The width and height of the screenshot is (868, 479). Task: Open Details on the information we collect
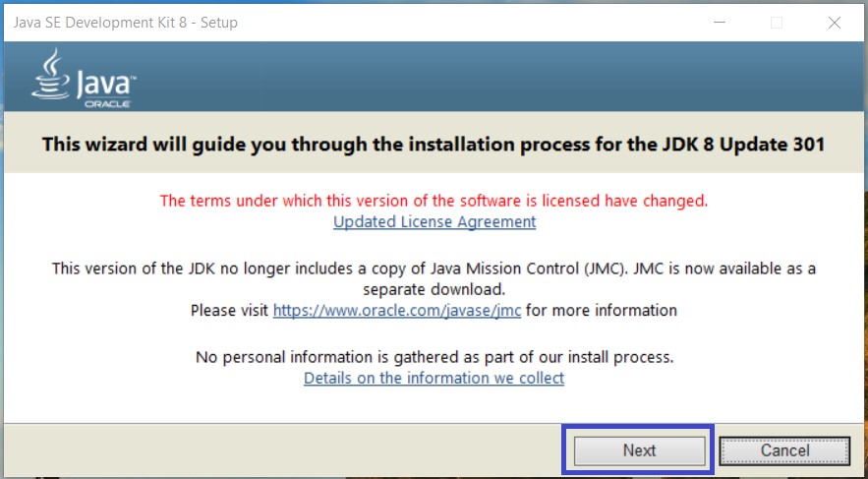pos(434,378)
